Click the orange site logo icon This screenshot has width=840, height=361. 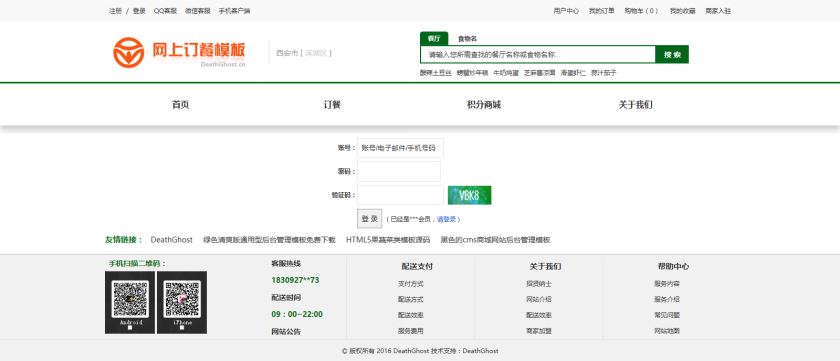point(129,52)
